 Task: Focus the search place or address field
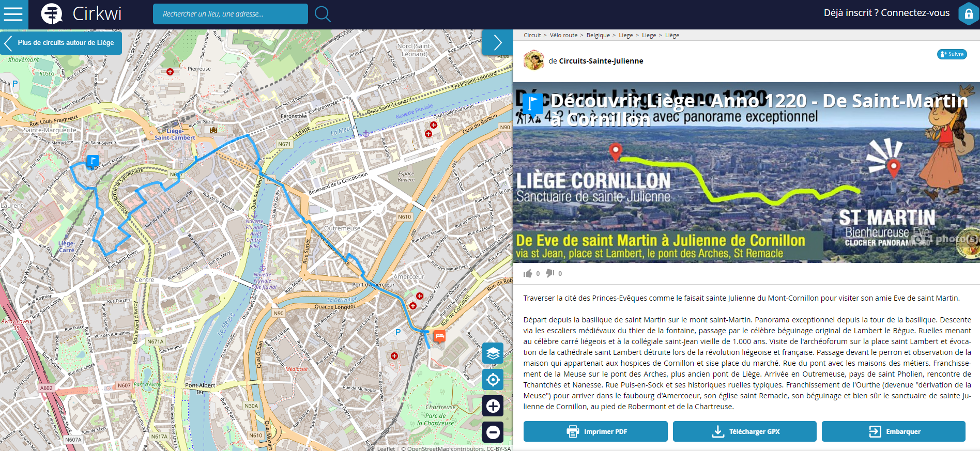pos(231,14)
